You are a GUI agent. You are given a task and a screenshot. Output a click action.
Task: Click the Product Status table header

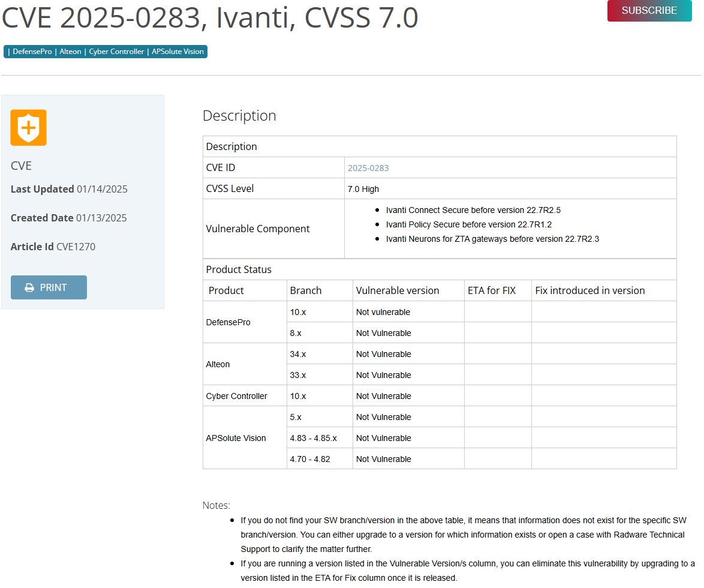(x=239, y=269)
